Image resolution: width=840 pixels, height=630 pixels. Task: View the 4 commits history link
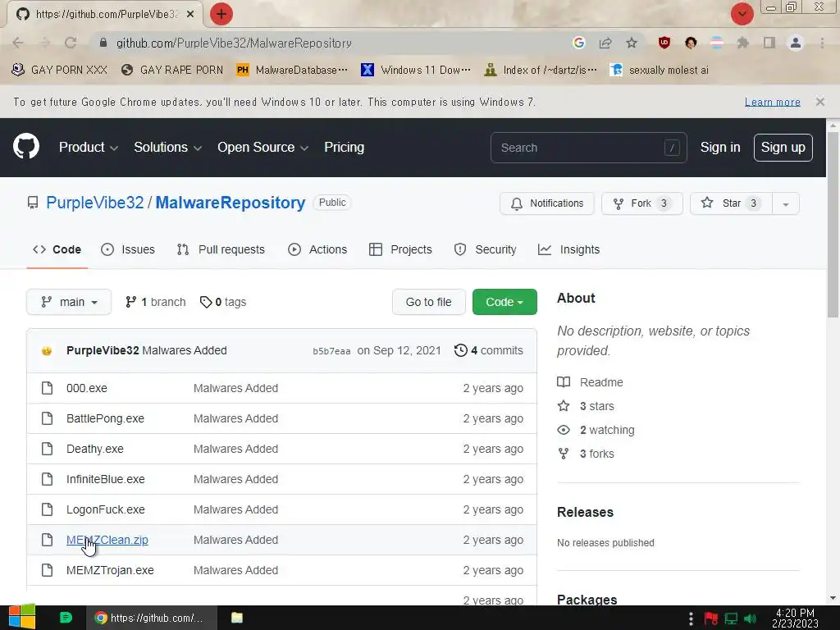(x=489, y=350)
